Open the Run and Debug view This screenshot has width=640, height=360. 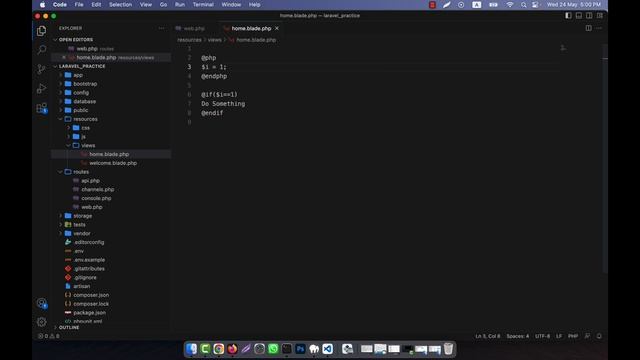click(x=41, y=88)
